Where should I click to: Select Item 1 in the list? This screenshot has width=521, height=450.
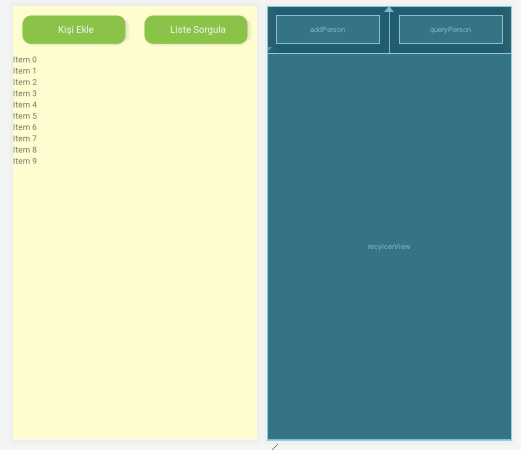tap(25, 71)
